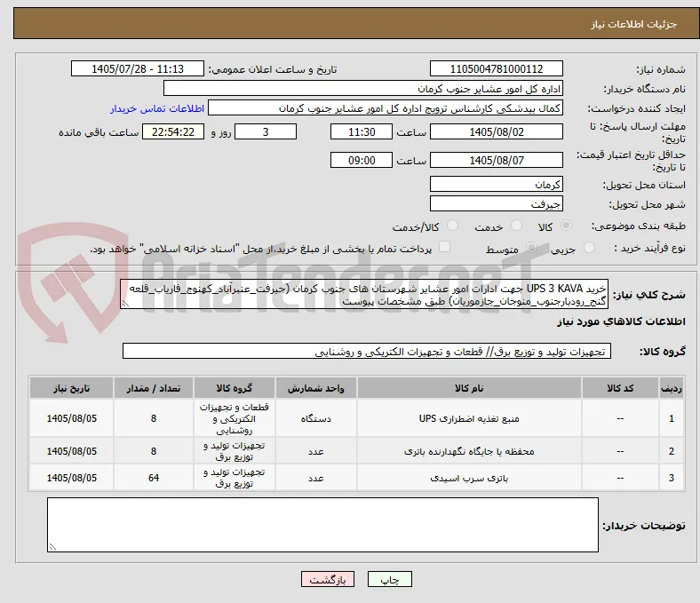The width and height of the screenshot is (700, 603).
Task: Click the delivery city field جیرفت
Action: [x=496, y=203]
